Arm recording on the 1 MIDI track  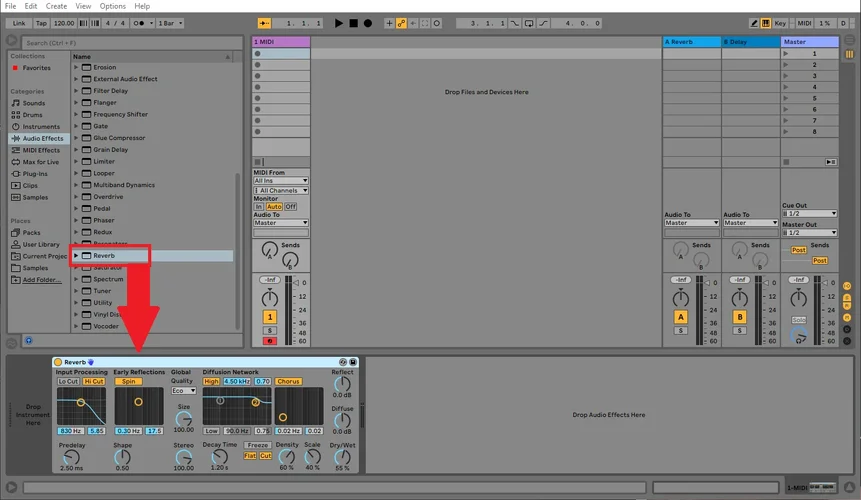coord(270,341)
